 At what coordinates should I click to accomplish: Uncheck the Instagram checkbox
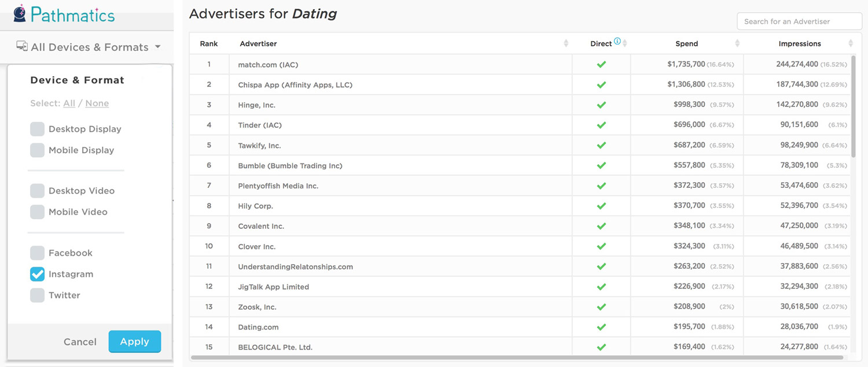coord(38,274)
